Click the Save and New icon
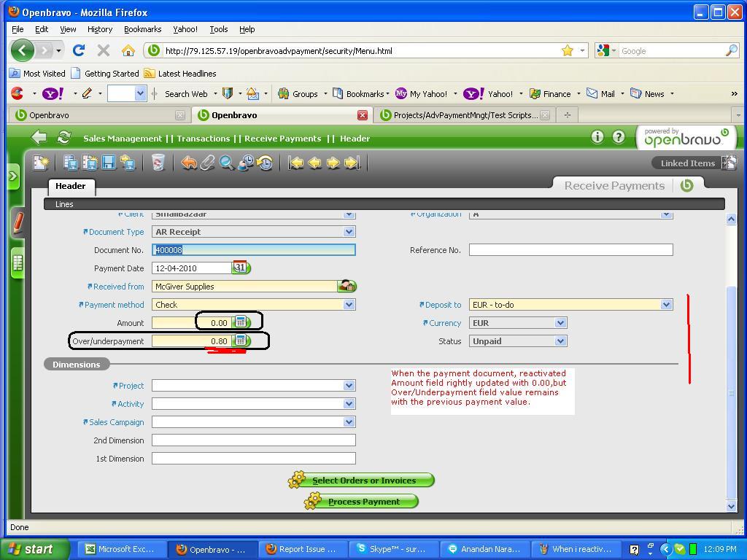 pyautogui.click(x=90, y=163)
